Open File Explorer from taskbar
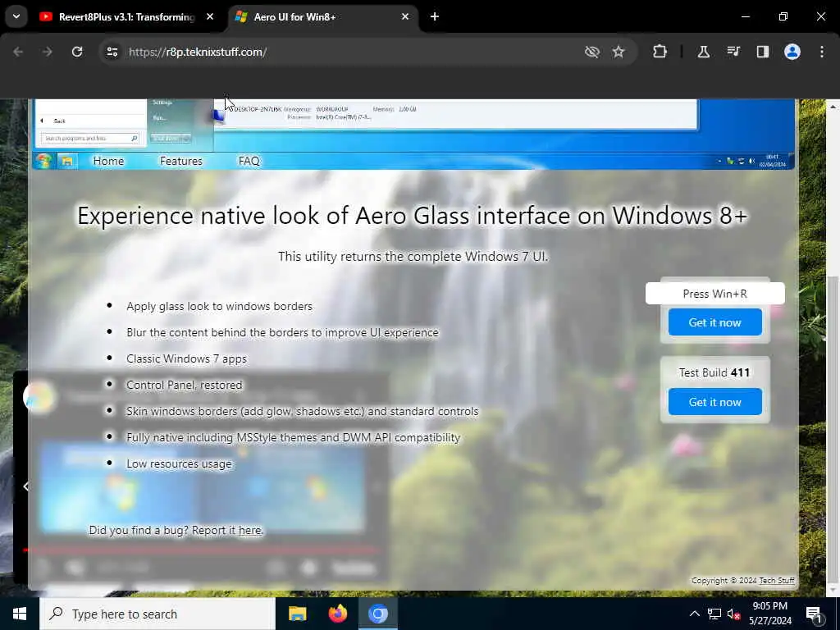This screenshot has height=630, width=840. 297,614
